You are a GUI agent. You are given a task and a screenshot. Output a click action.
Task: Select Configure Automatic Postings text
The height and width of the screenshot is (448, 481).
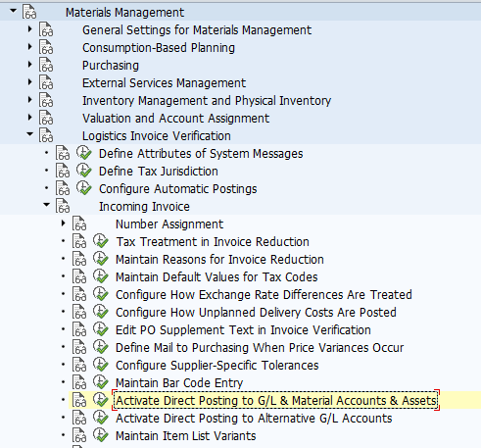(178, 189)
